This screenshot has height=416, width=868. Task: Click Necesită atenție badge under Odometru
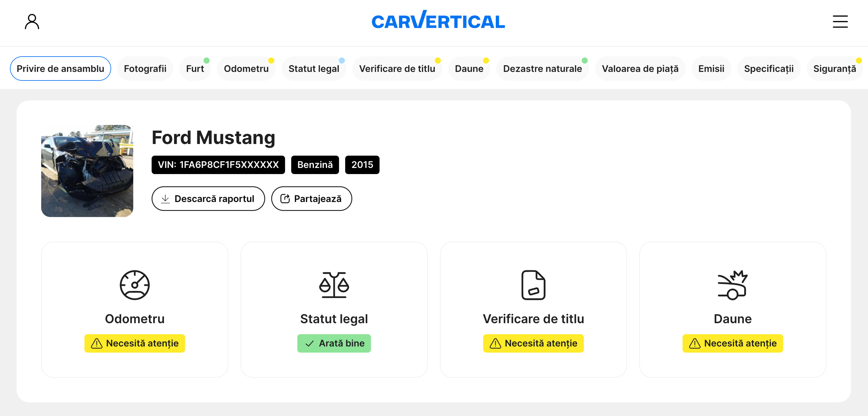(134, 343)
